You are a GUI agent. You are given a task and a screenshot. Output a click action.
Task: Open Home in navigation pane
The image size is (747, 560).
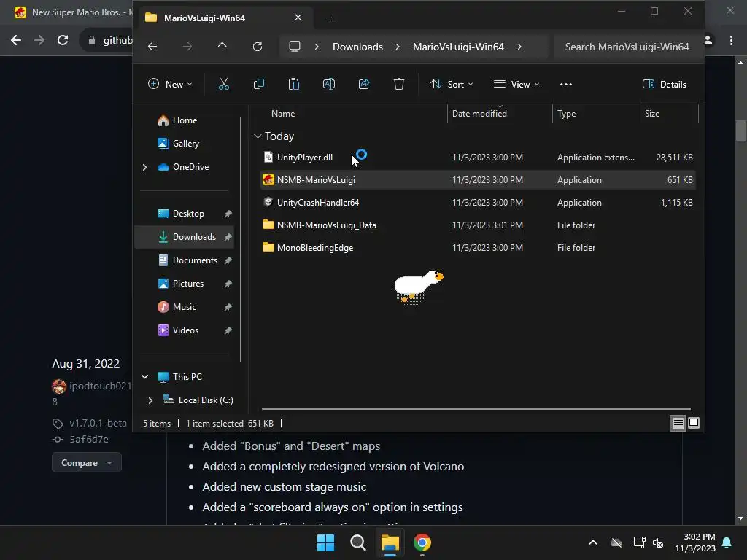(185, 120)
